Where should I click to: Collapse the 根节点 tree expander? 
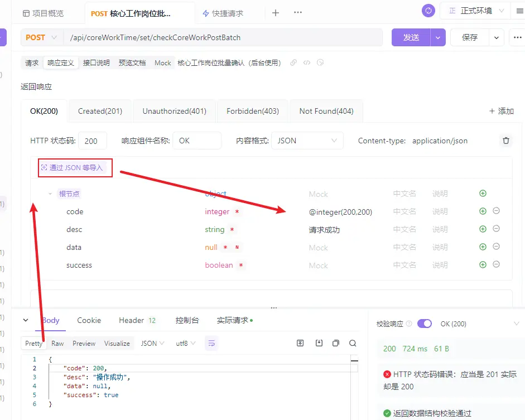pos(50,194)
